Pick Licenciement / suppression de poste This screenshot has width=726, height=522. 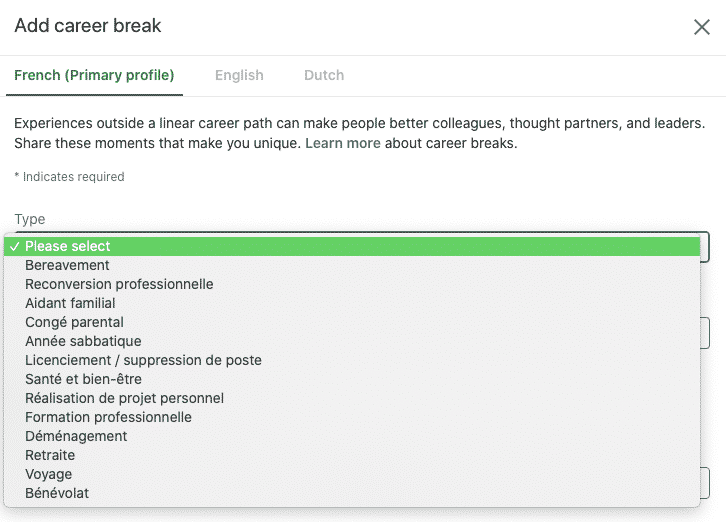(143, 360)
